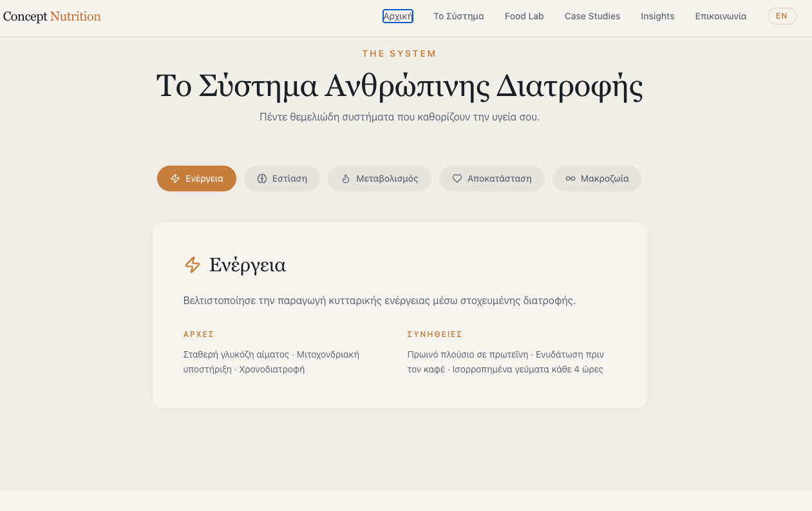Toggle language to EN
This screenshot has width=812, height=511.
tap(782, 16)
